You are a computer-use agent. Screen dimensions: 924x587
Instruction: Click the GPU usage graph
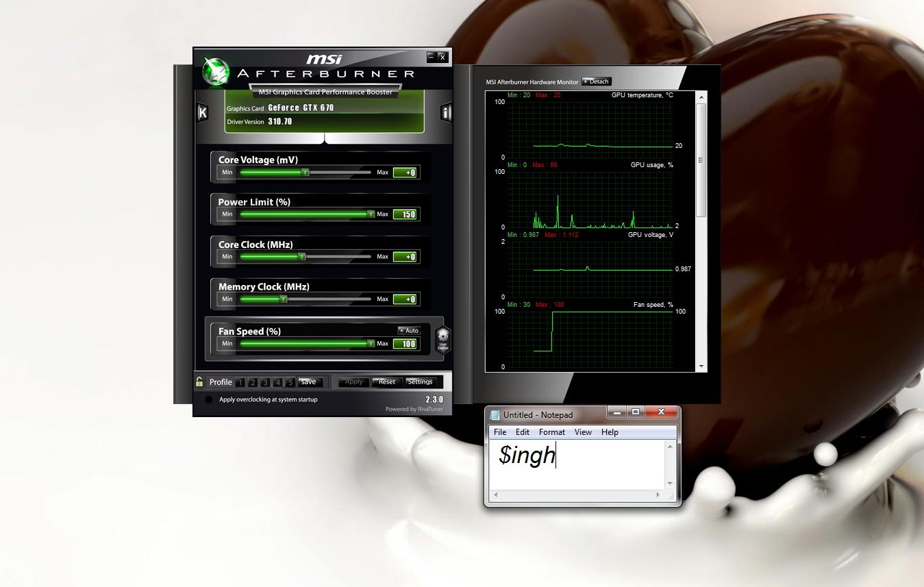[589, 199]
